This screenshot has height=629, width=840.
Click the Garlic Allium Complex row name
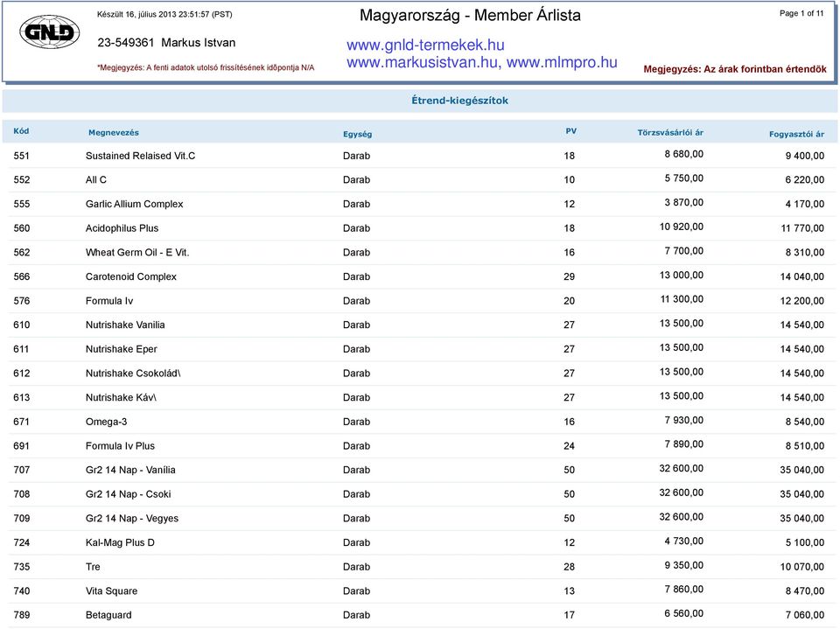coord(135,204)
